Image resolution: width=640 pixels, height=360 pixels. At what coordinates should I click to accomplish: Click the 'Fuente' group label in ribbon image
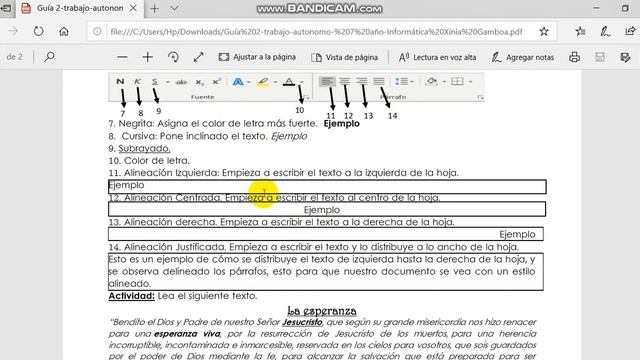point(202,97)
